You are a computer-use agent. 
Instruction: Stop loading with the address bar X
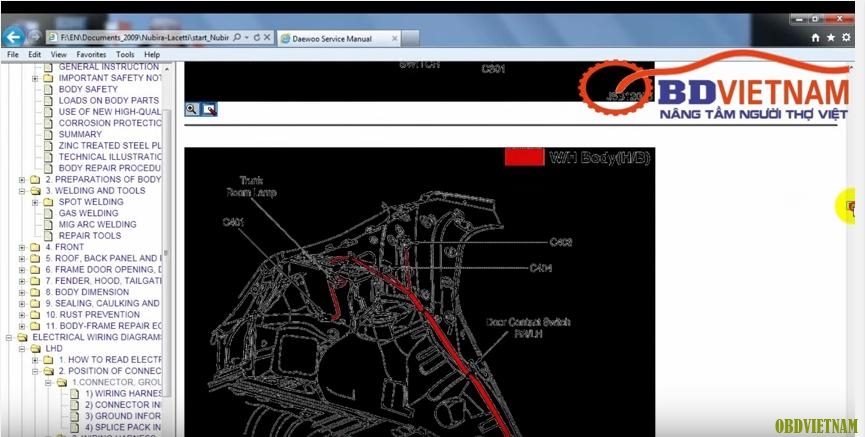tap(267, 38)
